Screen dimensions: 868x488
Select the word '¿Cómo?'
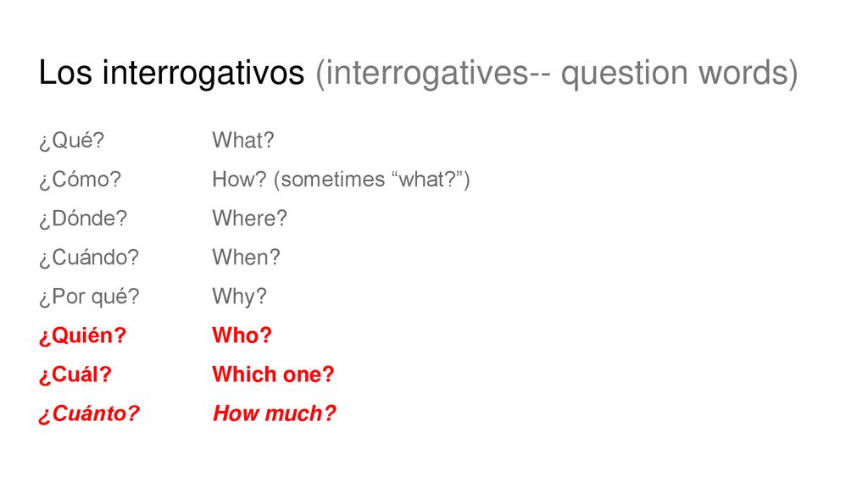[80, 180]
